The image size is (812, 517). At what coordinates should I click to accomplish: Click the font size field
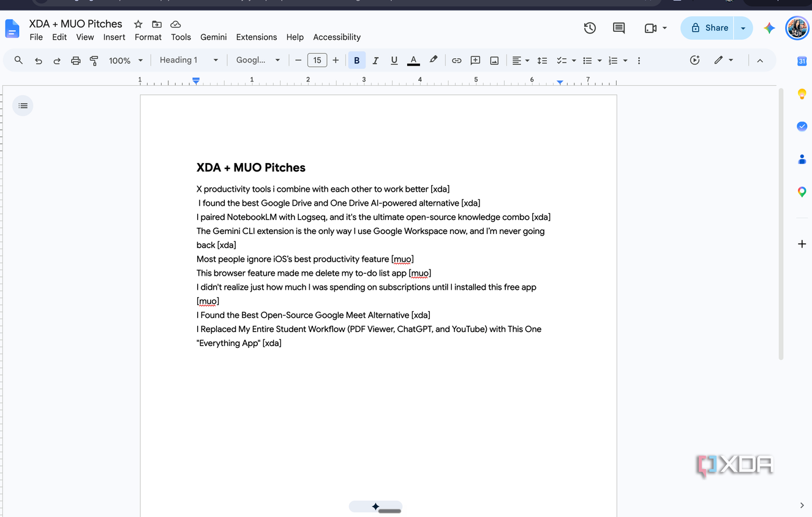point(317,61)
